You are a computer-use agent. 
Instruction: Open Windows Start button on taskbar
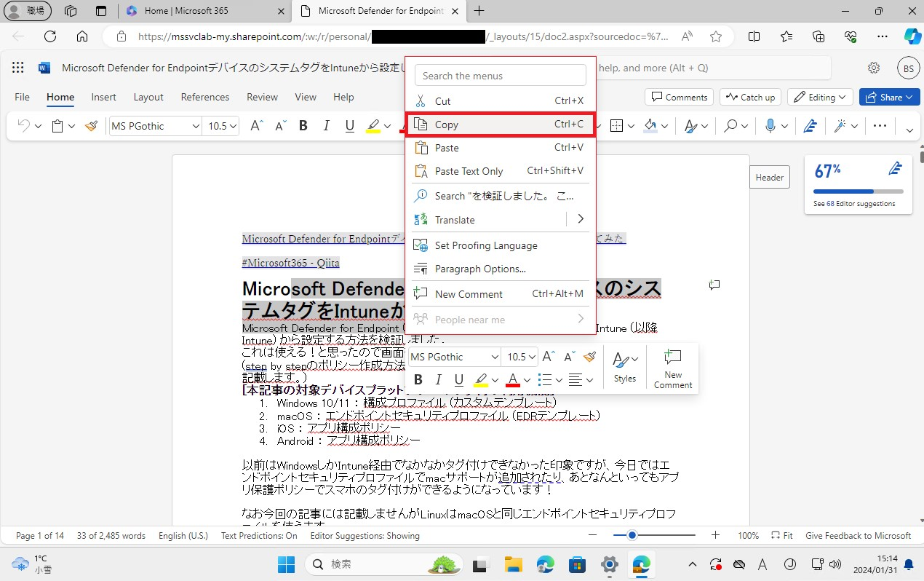286,564
